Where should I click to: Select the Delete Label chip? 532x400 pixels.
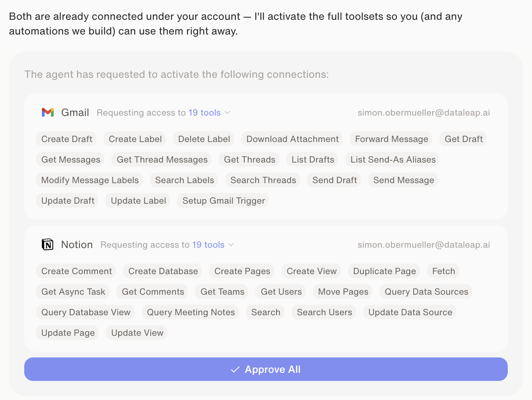[204, 139]
